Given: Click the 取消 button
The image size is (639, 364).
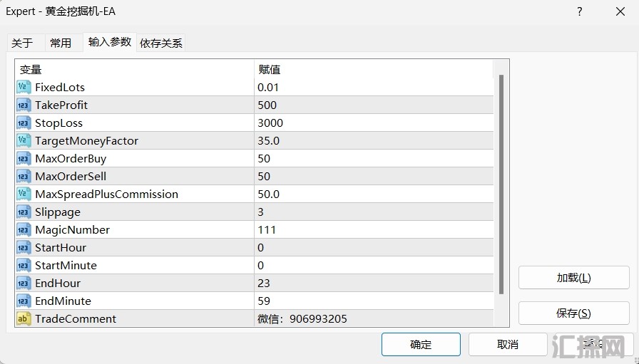Looking at the screenshot, I should [x=508, y=345].
